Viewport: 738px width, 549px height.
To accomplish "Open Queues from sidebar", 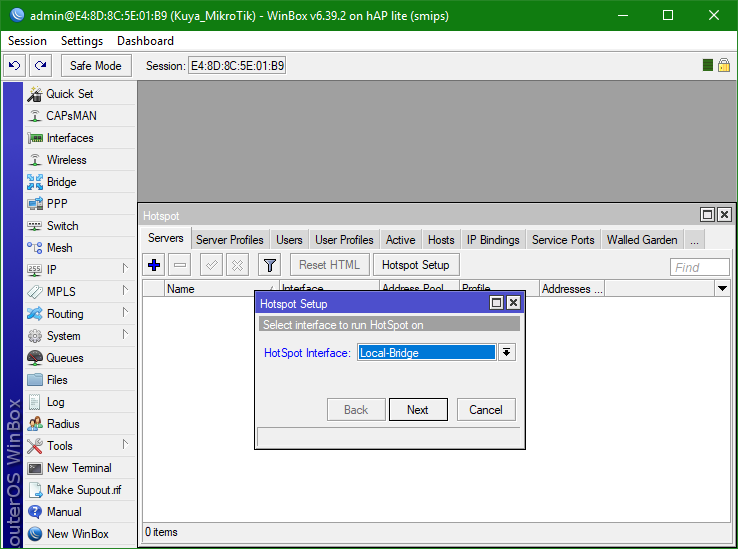I will pyautogui.click(x=80, y=358).
